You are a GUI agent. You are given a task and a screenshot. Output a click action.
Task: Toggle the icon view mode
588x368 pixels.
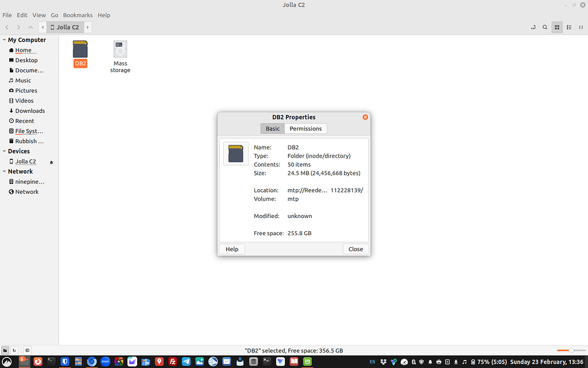(x=556, y=27)
